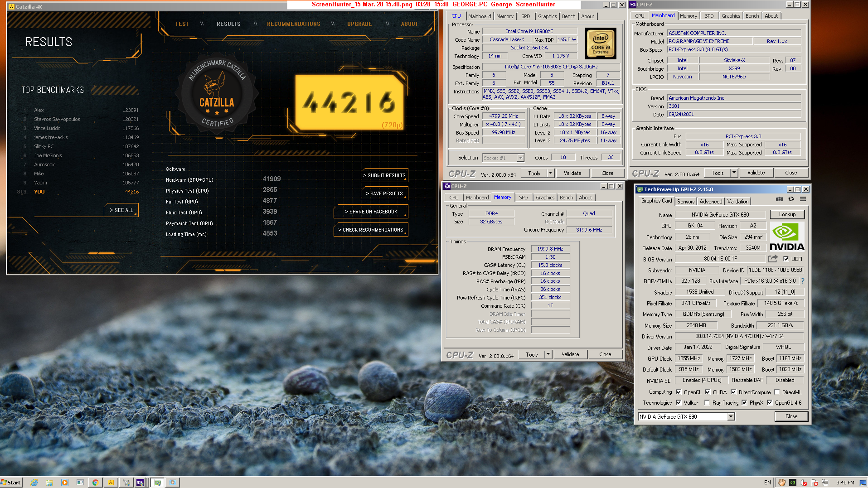Toggle the Ray Tracing checkbox
Image resolution: width=868 pixels, height=488 pixels.
707,403
